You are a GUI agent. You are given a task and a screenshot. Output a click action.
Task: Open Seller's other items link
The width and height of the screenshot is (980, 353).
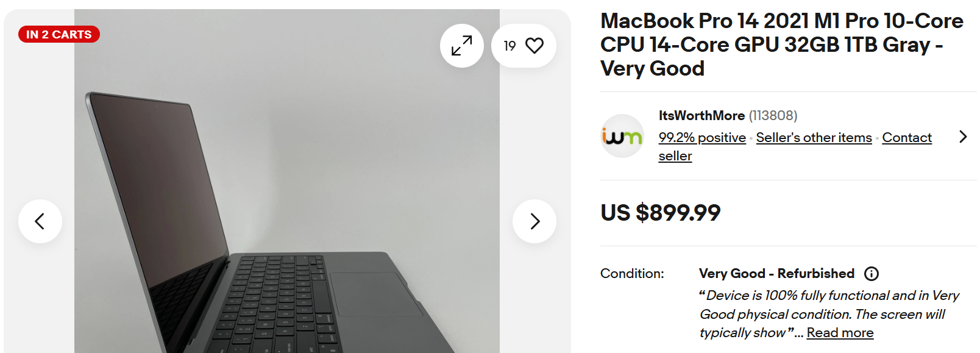point(814,138)
